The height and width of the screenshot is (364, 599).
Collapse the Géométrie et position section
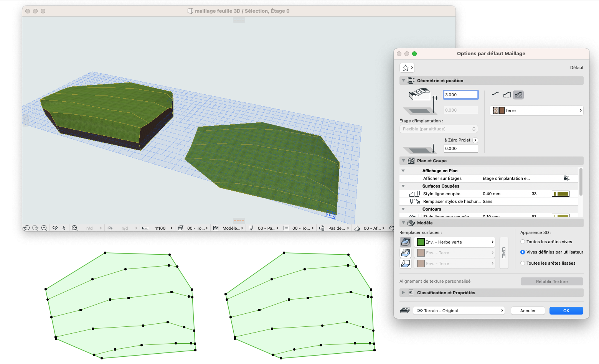click(403, 81)
